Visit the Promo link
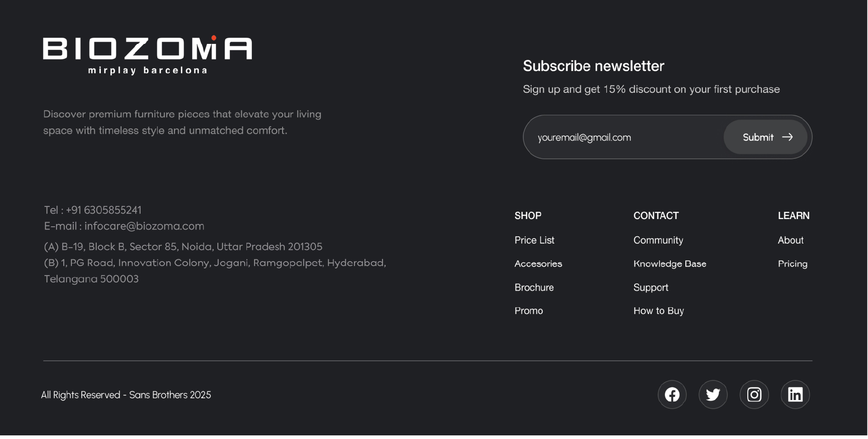The height and width of the screenshot is (439, 868). click(528, 311)
